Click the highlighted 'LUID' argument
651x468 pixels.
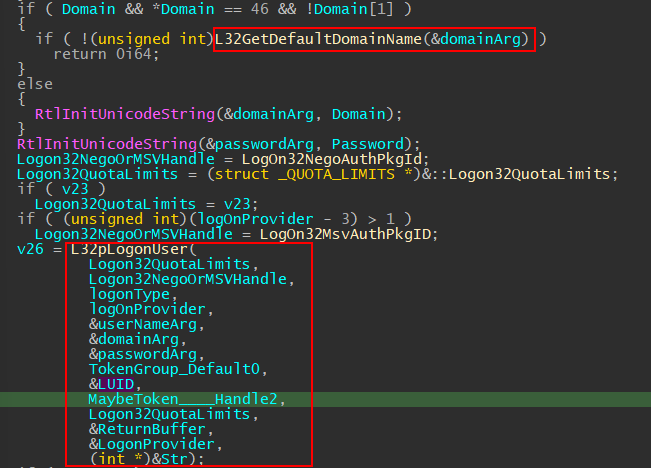[116, 384]
